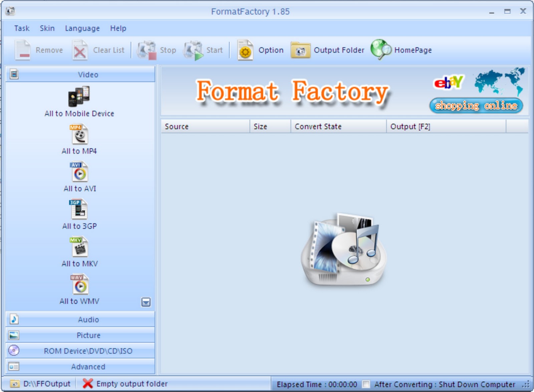The height and width of the screenshot is (392, 534).
Task: Open the Option settings gear icon
Action: tap(245, 50)
